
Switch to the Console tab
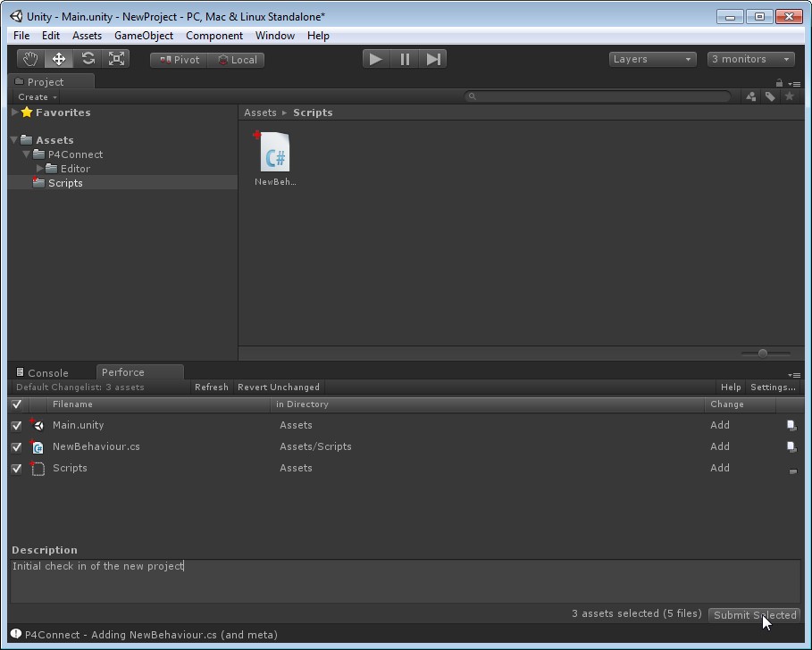[x=43, y=372]
